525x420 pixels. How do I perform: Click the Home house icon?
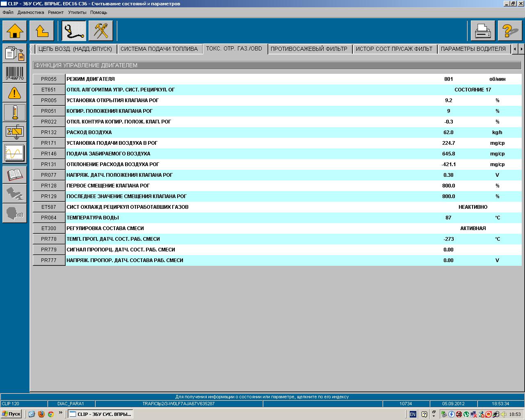15,31
